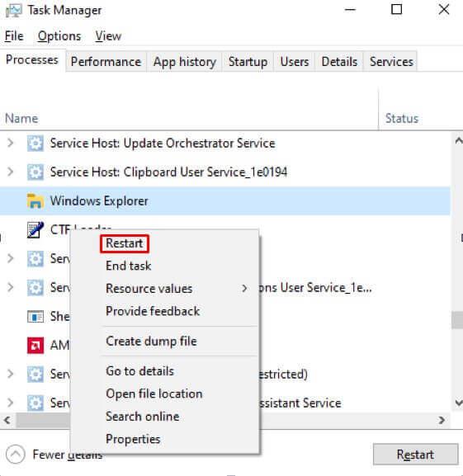
Task: Click the red AMD process icon
Action: tap(35, 346)
